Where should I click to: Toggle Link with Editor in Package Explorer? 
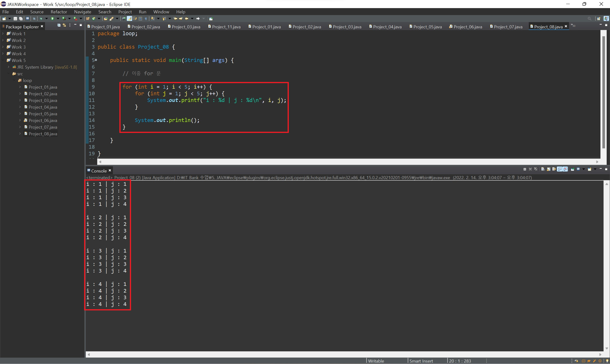(x=64, y=25)
